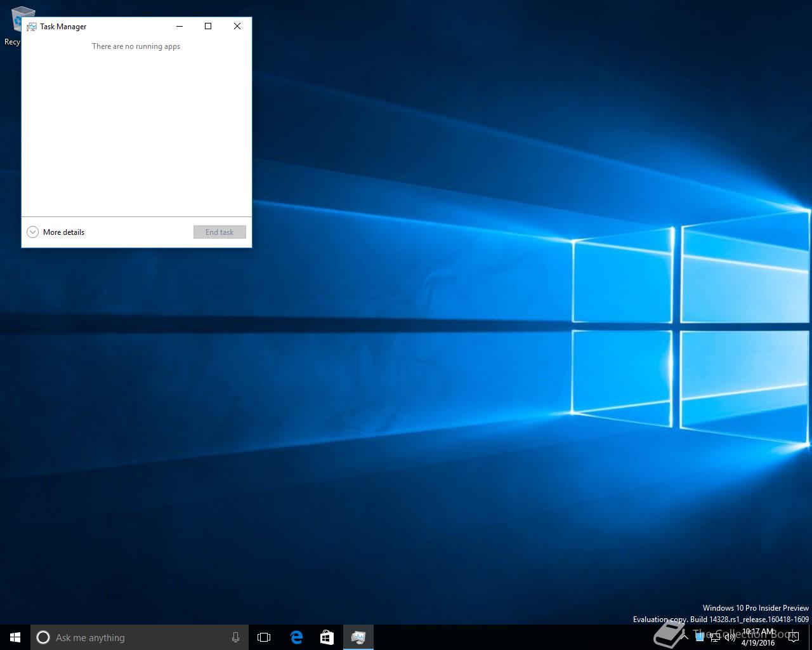This screenshot has height=650, width=812.
Task: Click the Cortana circle icon
Action: coord(43,637)
